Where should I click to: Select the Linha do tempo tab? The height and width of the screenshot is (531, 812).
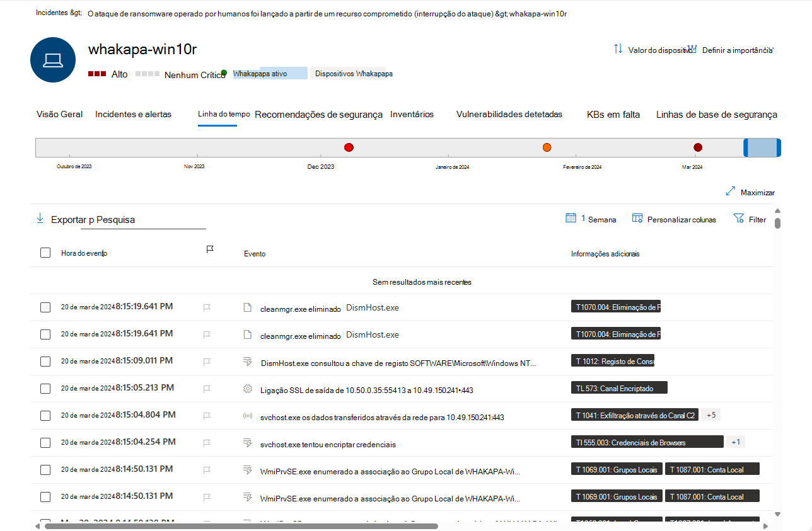coord(224,114)
